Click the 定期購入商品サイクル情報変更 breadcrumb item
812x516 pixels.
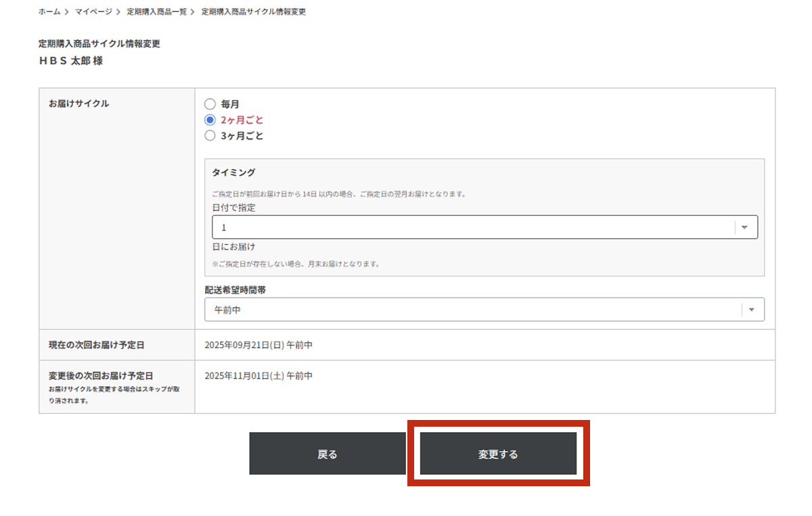click(x=253, y=12)
